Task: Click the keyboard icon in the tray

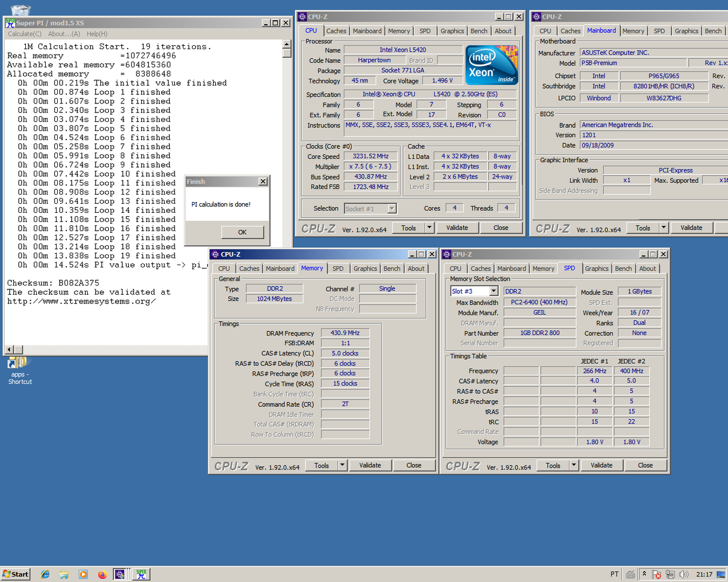Action: click(630, 574)
